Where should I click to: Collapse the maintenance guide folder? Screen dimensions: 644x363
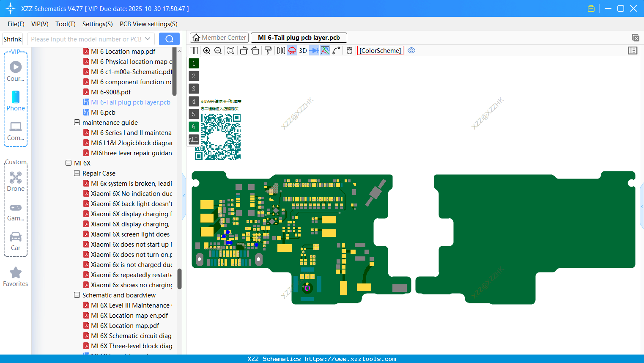[77, 123]
